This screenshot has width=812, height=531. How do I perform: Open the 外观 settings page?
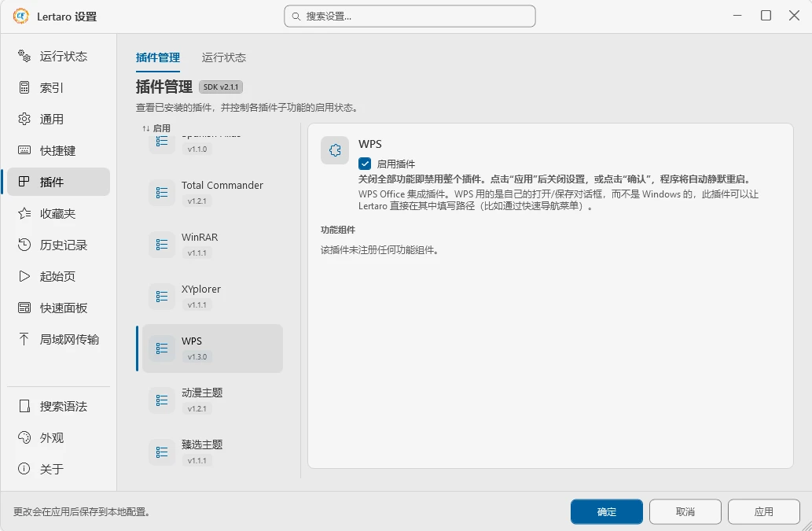[x=58, y=437]
